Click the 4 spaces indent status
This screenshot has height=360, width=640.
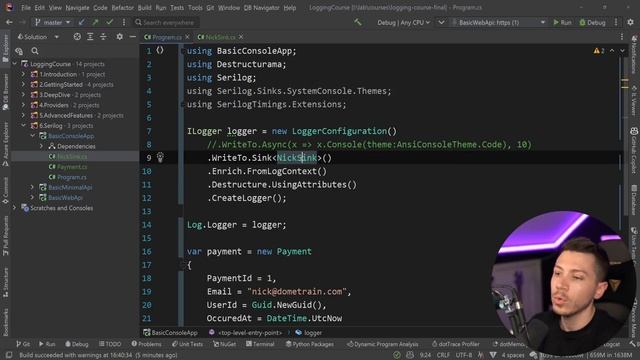tap(513, 355)
